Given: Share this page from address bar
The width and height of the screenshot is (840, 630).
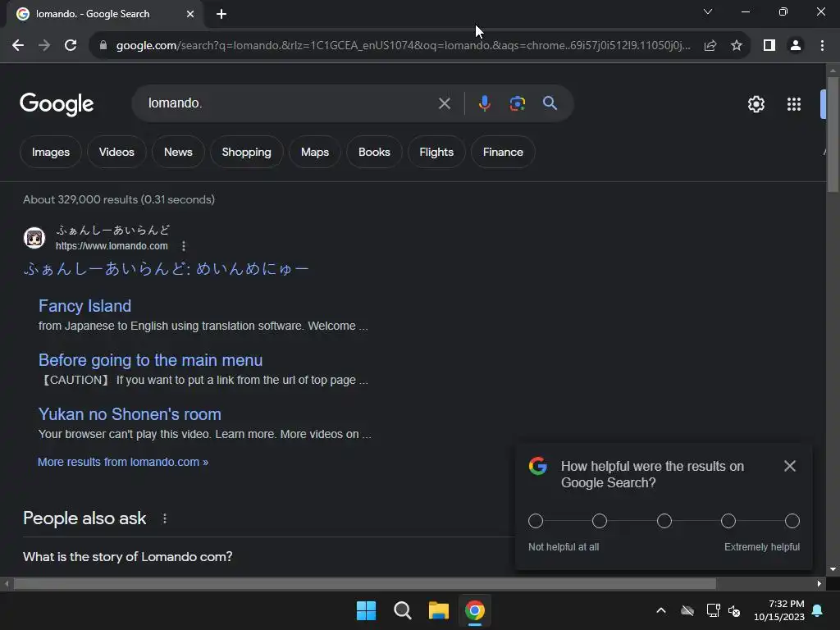Looking at the screenshot, I should click(x=710, y=46).
